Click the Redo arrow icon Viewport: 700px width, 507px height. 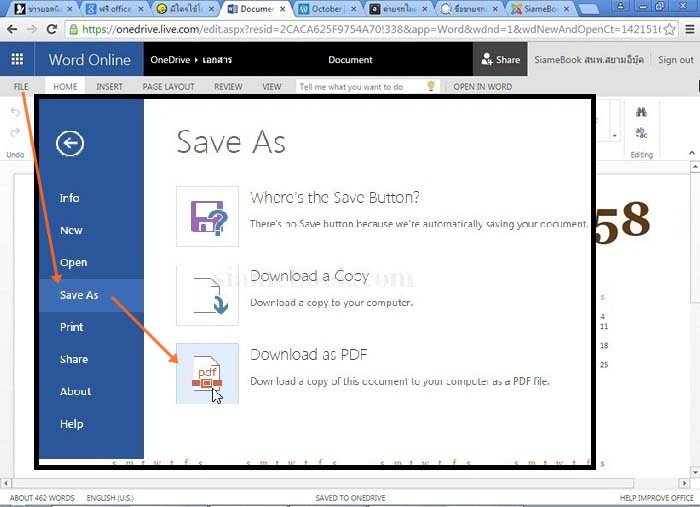tap(15, 133)
